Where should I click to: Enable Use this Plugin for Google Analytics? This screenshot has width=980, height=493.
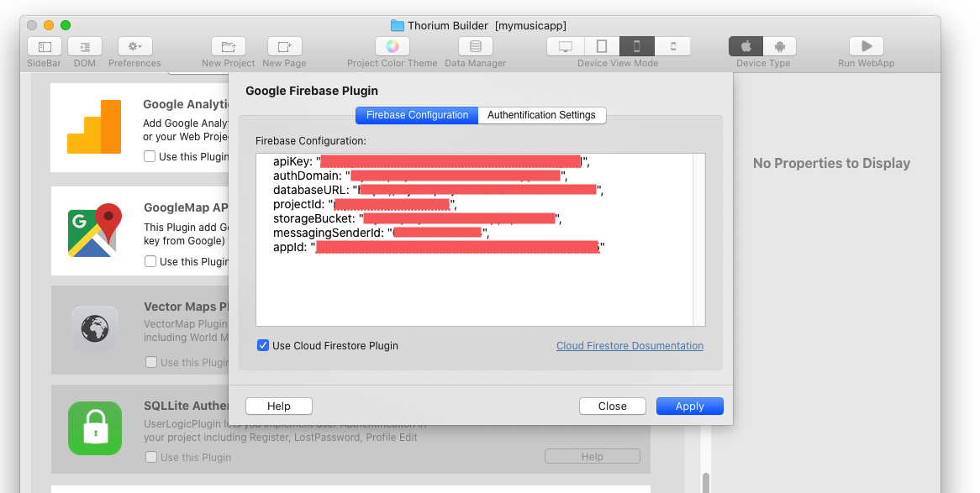point(150,156)
